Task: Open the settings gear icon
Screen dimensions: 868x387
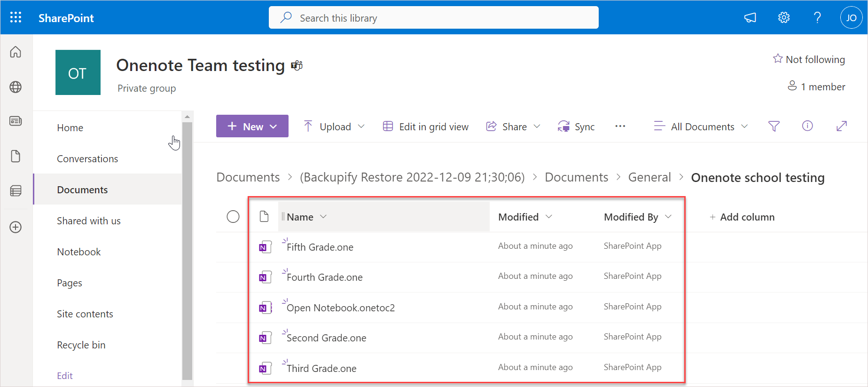Action: 783,18
